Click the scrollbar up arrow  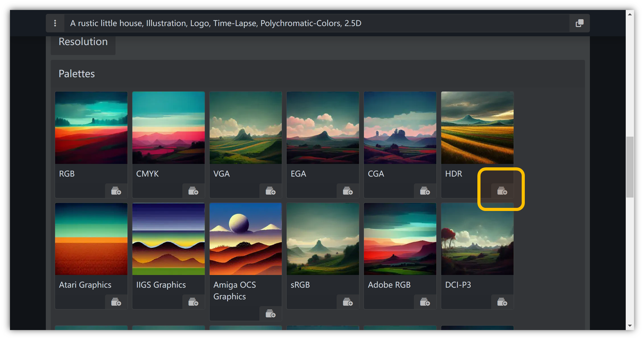[630, 14]
